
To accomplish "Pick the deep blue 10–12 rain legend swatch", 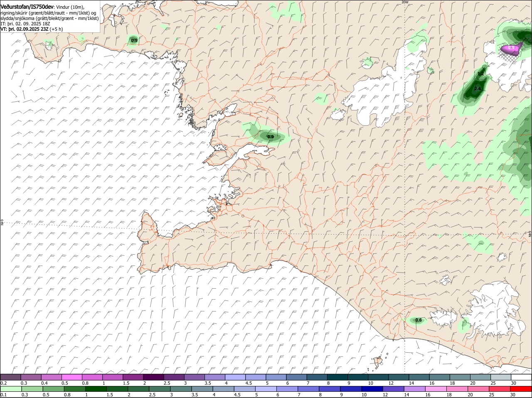I will tap(372, 389).
